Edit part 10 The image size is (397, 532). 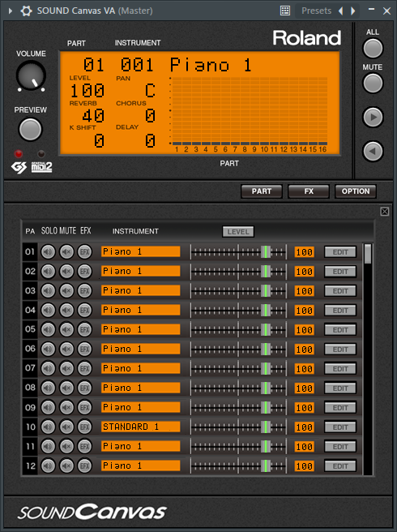[x=340, y=427]
